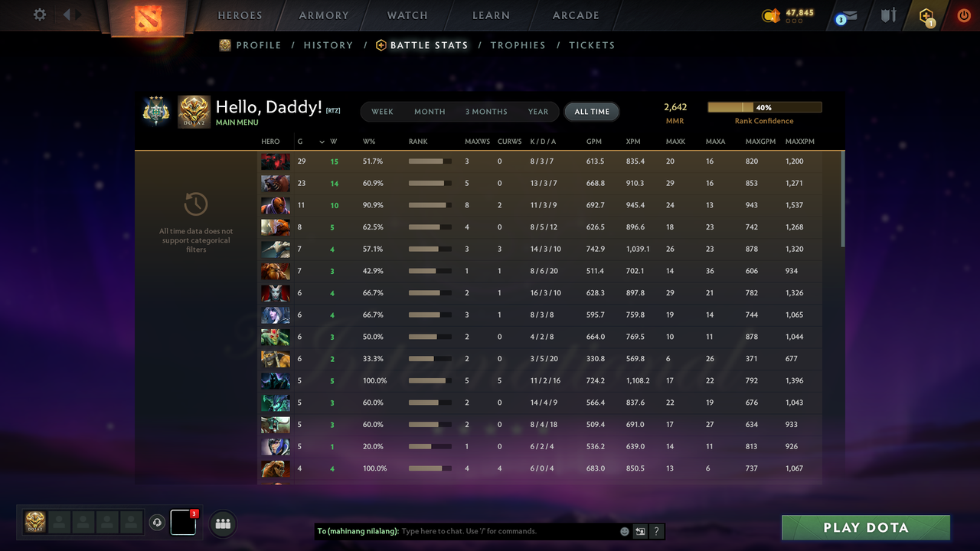Open the HISTORY section of the profile

(x=328, y=45)
